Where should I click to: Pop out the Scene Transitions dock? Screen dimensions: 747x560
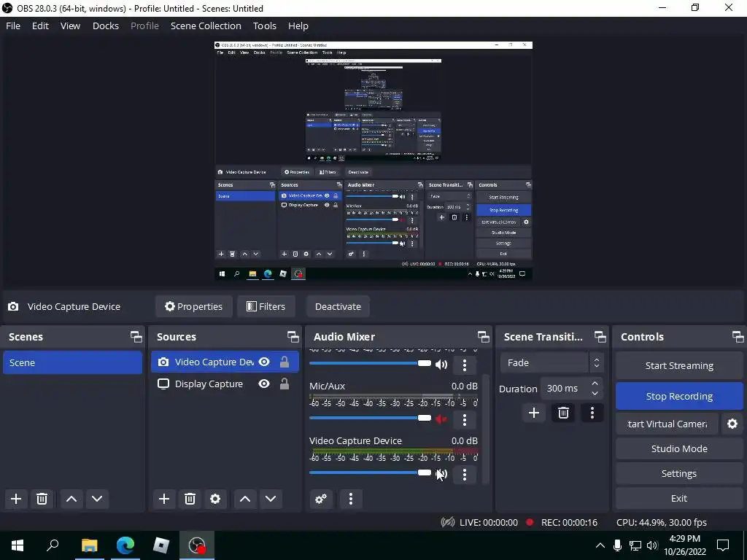pyautogui.click(x=600, y=337)
